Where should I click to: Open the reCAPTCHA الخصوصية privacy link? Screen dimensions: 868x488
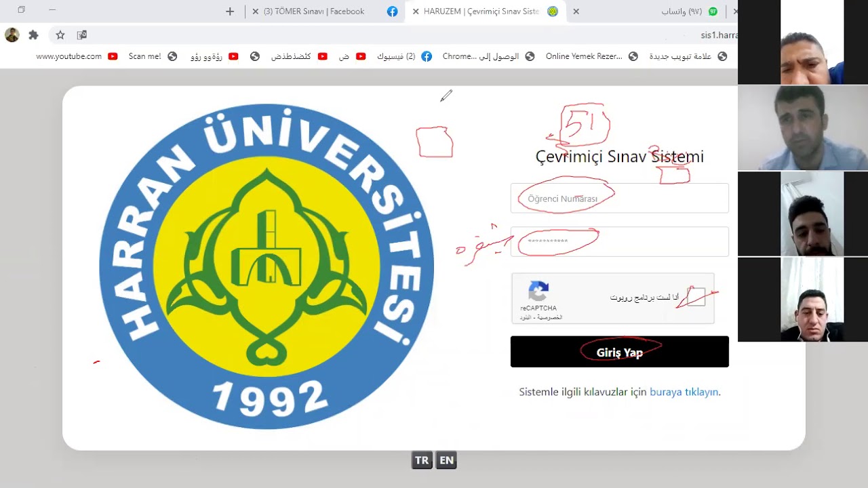point(551,317)
